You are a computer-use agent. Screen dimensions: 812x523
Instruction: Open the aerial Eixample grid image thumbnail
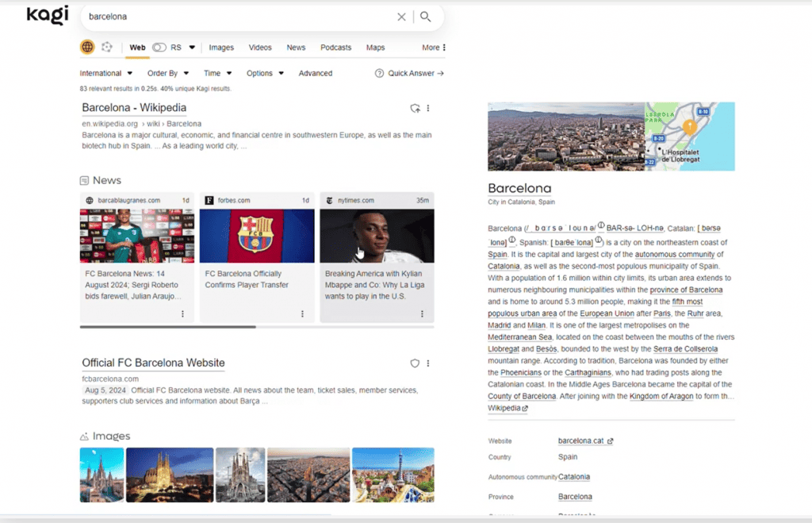(308, 475)
